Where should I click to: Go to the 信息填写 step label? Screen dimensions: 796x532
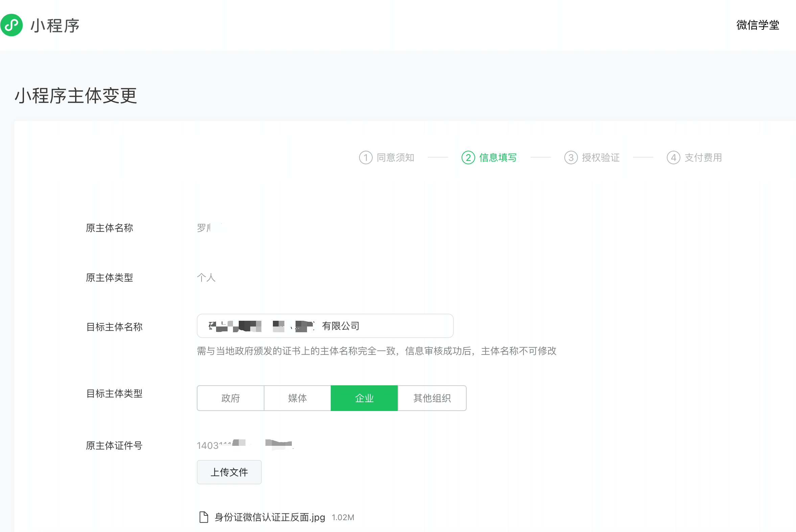[498, 158]
